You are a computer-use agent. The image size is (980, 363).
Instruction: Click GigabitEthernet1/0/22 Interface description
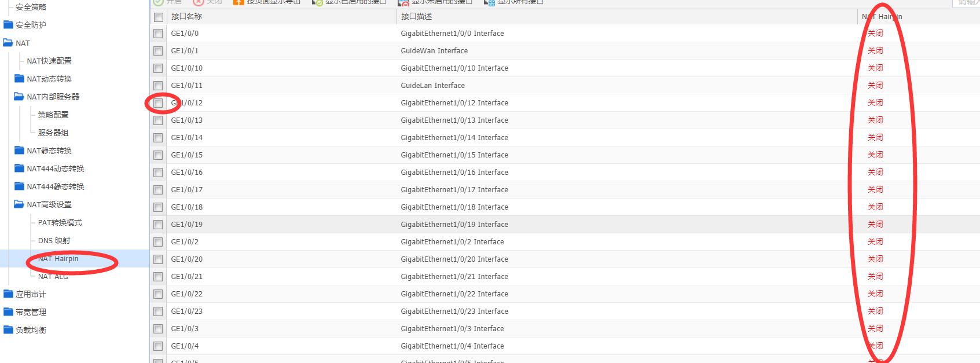pos(454,294)
